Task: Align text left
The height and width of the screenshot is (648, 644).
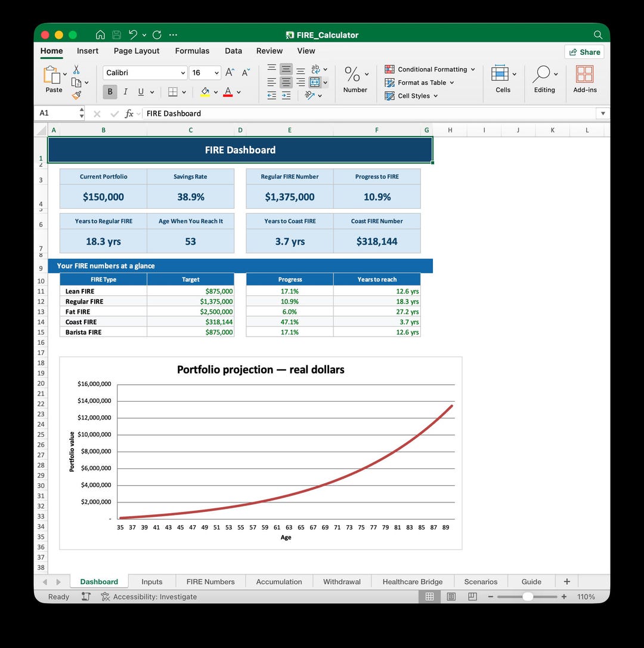Action: coord(271,82)
